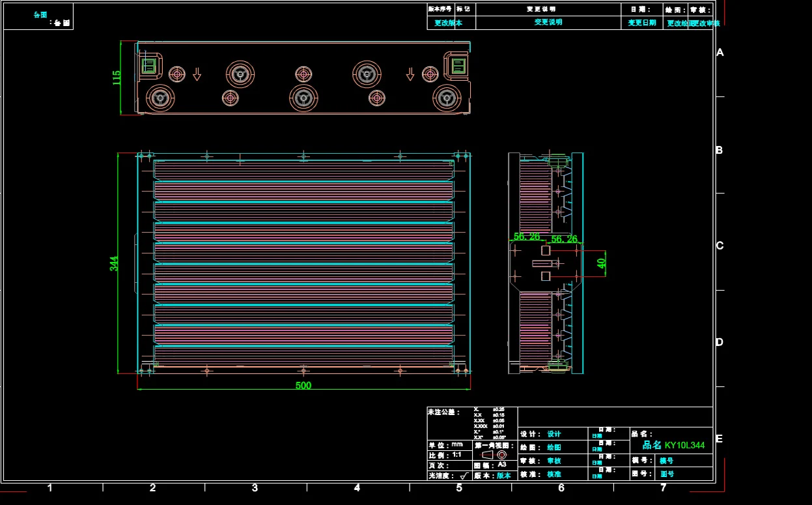Click the bottom-right large round connector
Image resolution: width=812 pixels, height=505 pixels.
pyautogui.click(x=447, y=98)
